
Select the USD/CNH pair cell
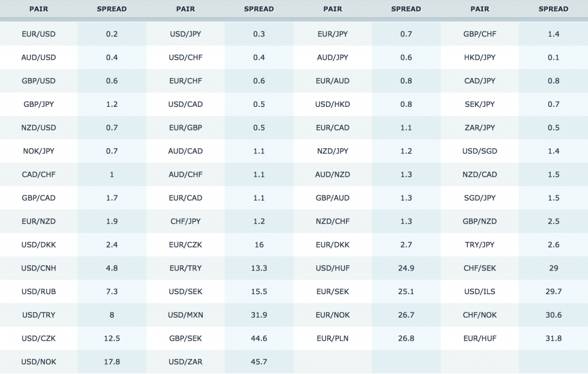coord(38,268)
